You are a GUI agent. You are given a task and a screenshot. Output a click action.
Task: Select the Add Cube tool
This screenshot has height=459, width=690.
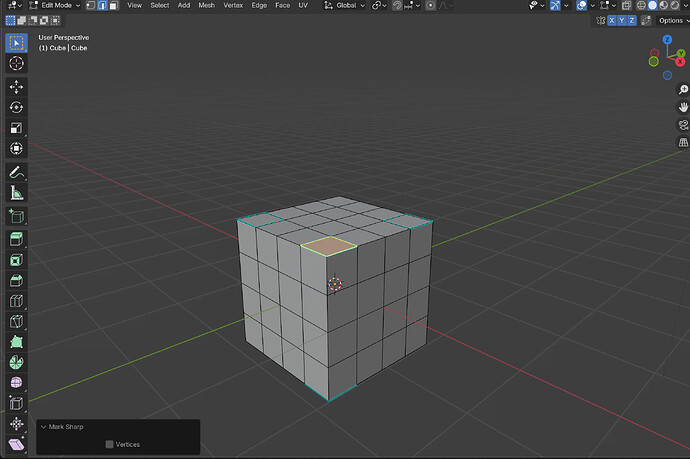pos(16,216)
